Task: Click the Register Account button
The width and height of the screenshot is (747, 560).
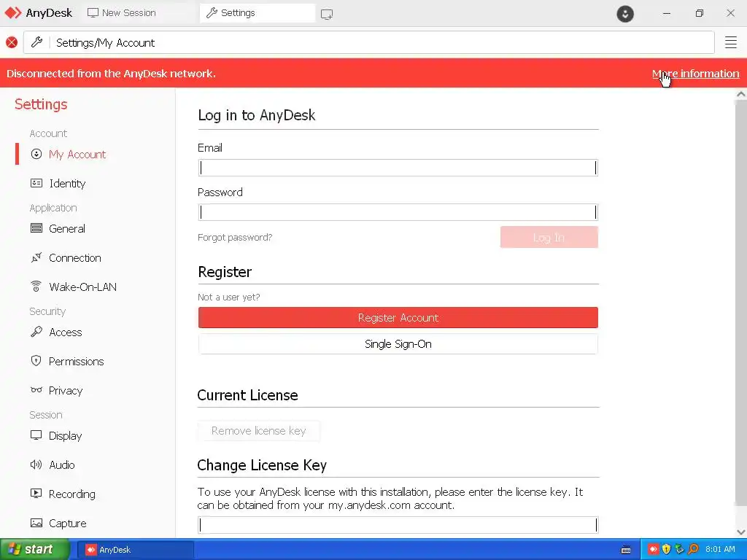Action: [x=398, y=318]
